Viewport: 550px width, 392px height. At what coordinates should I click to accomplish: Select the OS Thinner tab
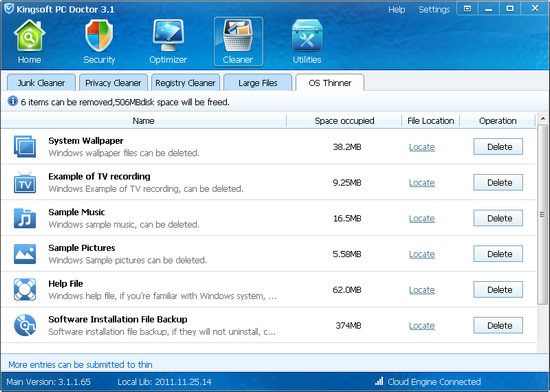[x=330, y=82]
